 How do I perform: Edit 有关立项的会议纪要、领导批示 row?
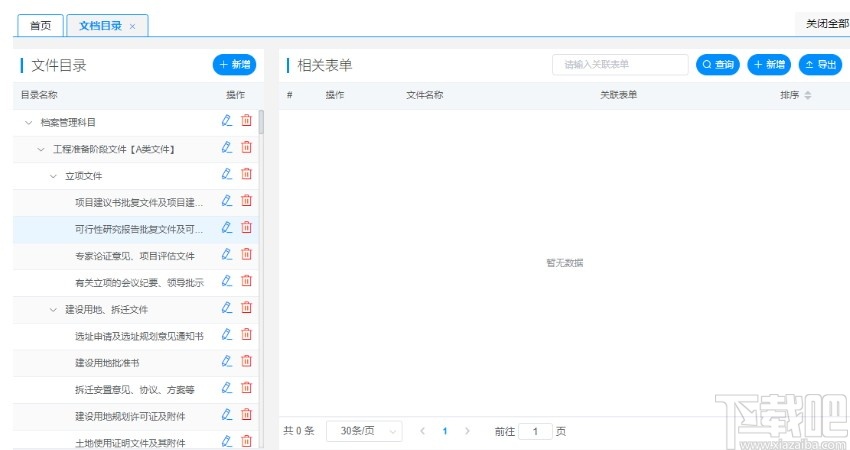227,280
